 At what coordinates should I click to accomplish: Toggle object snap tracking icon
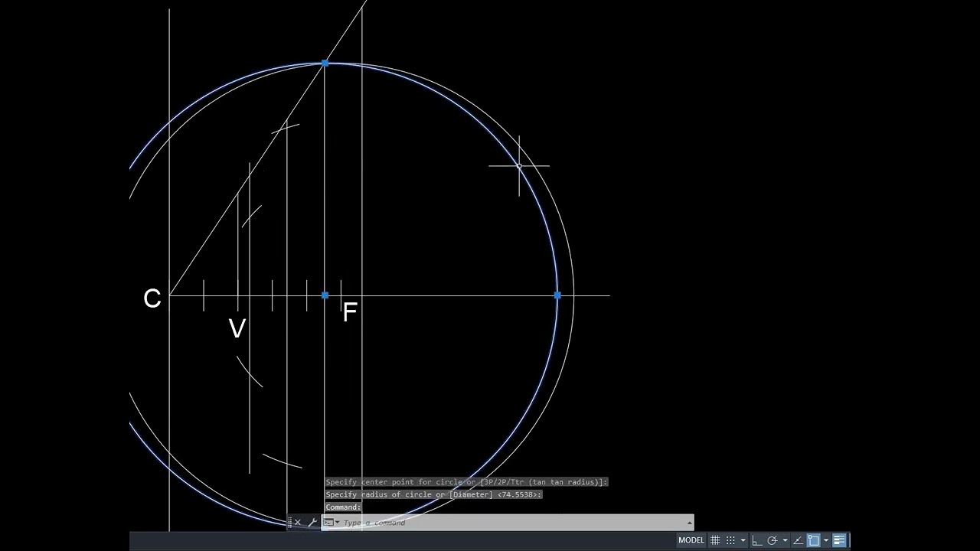pos(798,540)
